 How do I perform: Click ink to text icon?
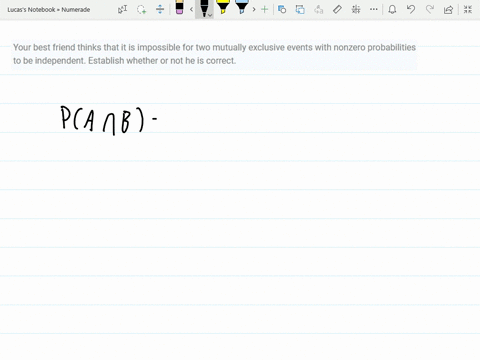click(319, 9)
